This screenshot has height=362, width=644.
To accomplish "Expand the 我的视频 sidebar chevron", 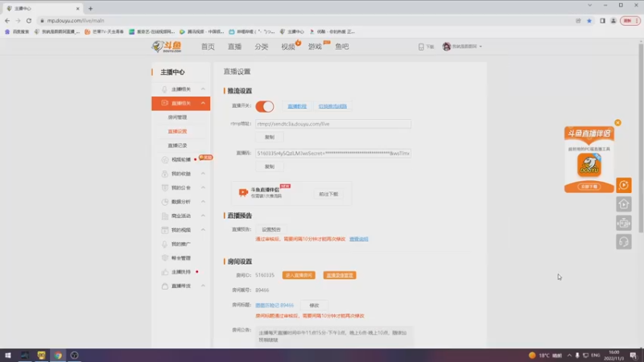I will pyautogui.click(x=203, y=230).
